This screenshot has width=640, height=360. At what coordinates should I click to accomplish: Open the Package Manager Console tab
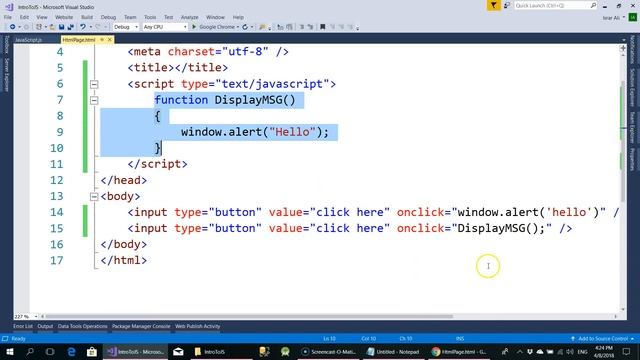[141, 326]
